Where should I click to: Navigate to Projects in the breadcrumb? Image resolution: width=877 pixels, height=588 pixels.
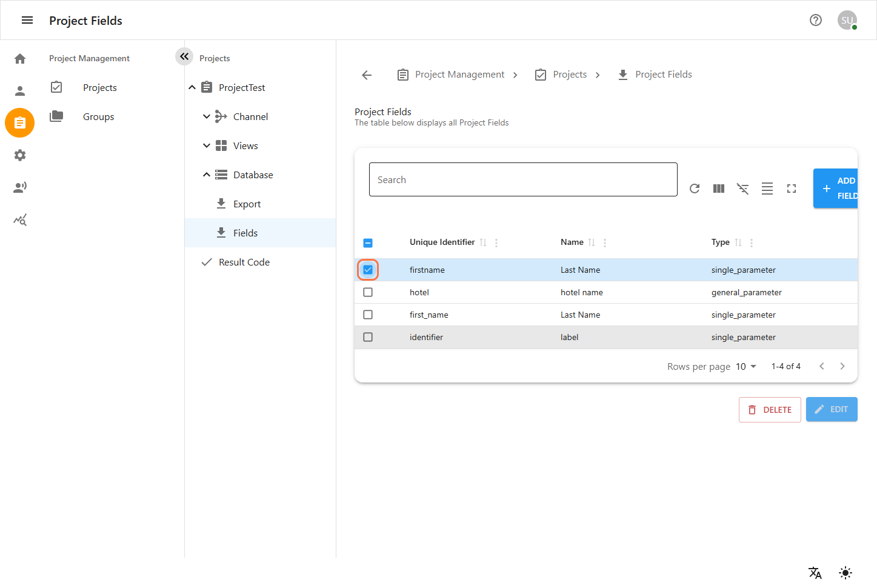(570, 74)
